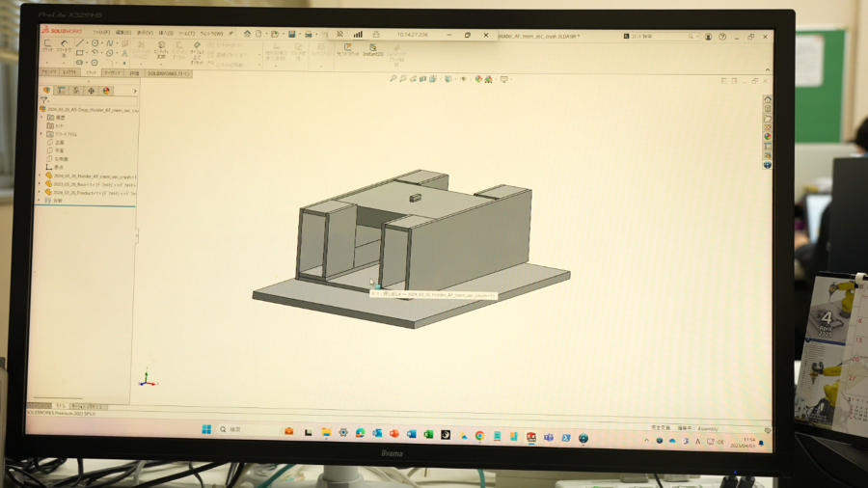Open View Orientation cube dropdown
868x488 pixels.
pos(433,79)
